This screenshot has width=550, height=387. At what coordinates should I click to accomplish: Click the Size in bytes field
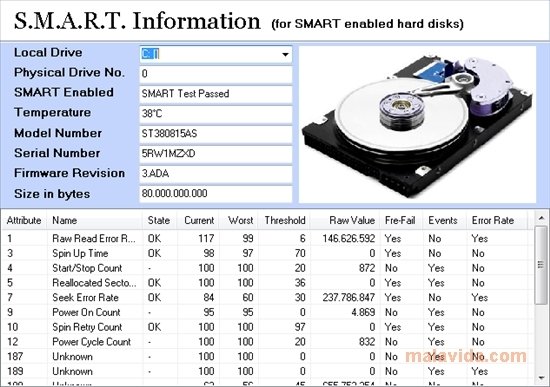[x=216, y=193]
